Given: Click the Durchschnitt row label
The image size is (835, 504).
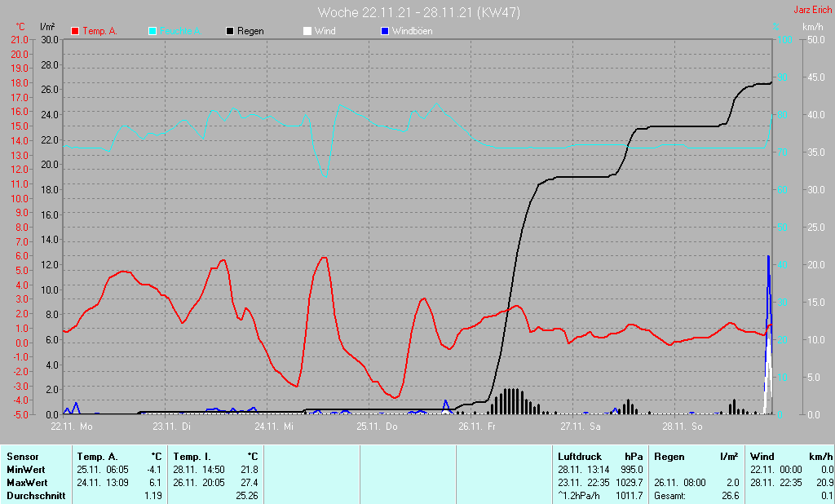Looking at the screenshot, I should pos(35,495).
